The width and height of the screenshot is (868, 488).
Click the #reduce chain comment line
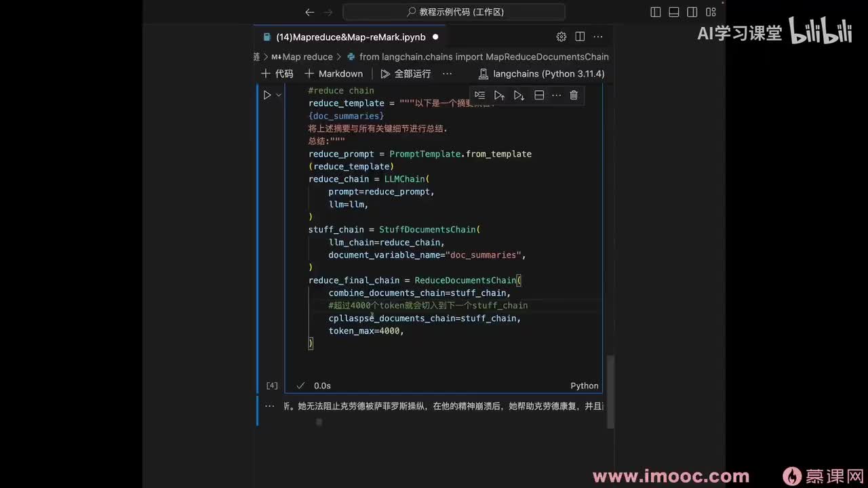coord(341,91)
